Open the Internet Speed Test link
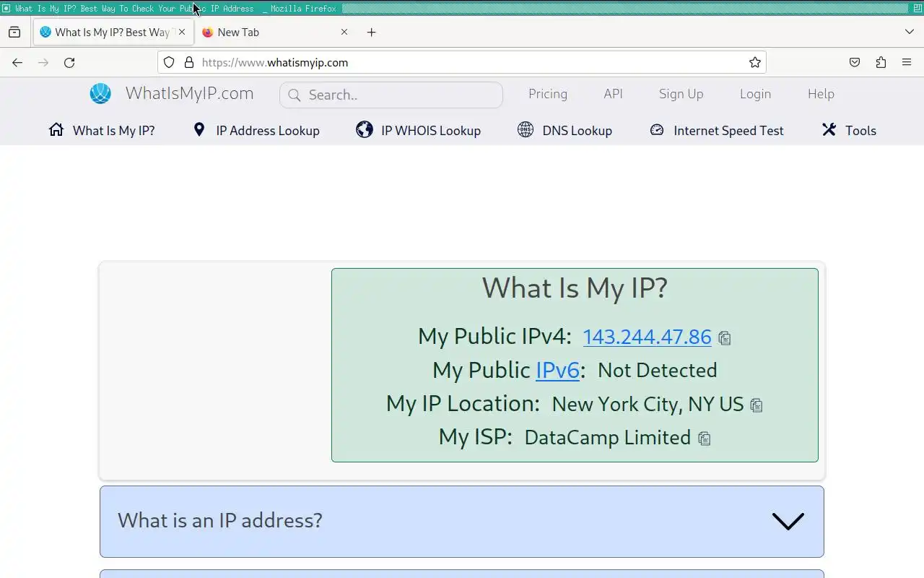The image size is (924, 578). (728, 131)
